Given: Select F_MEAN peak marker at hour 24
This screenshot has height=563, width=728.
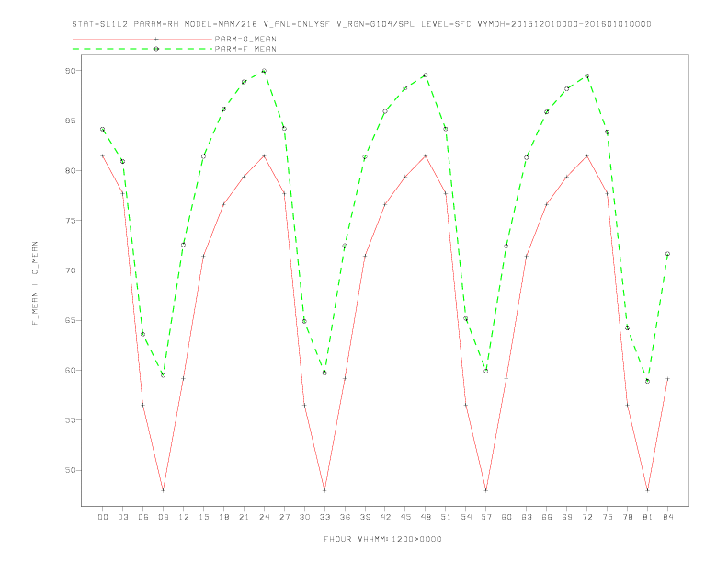Looking at the screenshot, I should click(264, 71).
